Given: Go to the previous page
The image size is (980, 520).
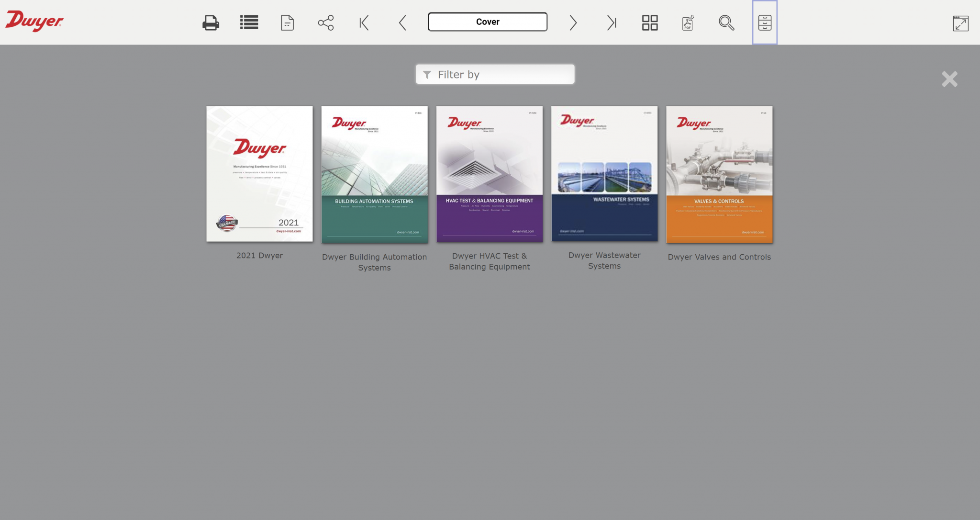Looking at the screenshot, I should click(x=402, y=22).
